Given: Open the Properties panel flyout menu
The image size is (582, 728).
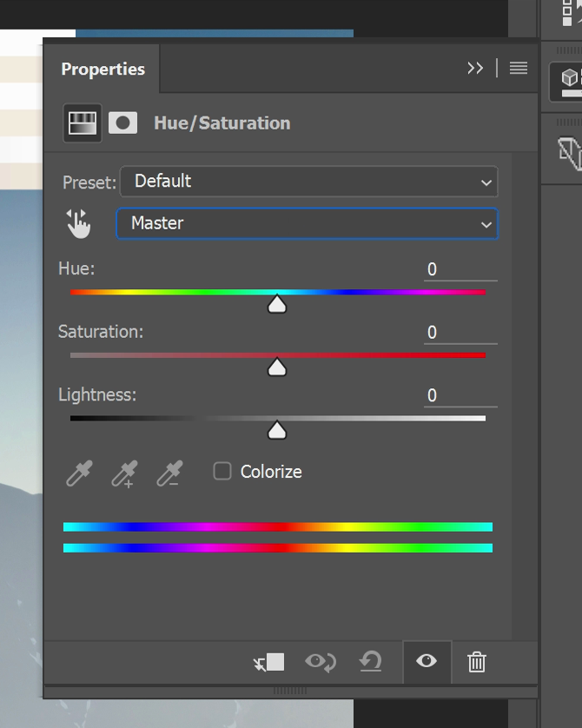Looking at the screenshot, I should coord(519,69).
